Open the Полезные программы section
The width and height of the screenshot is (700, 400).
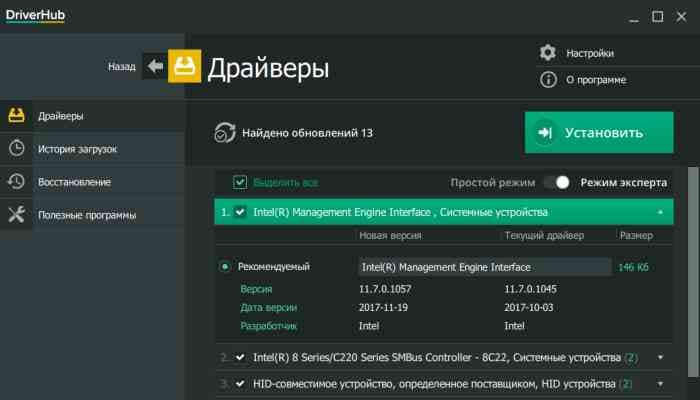pos(92,215)
